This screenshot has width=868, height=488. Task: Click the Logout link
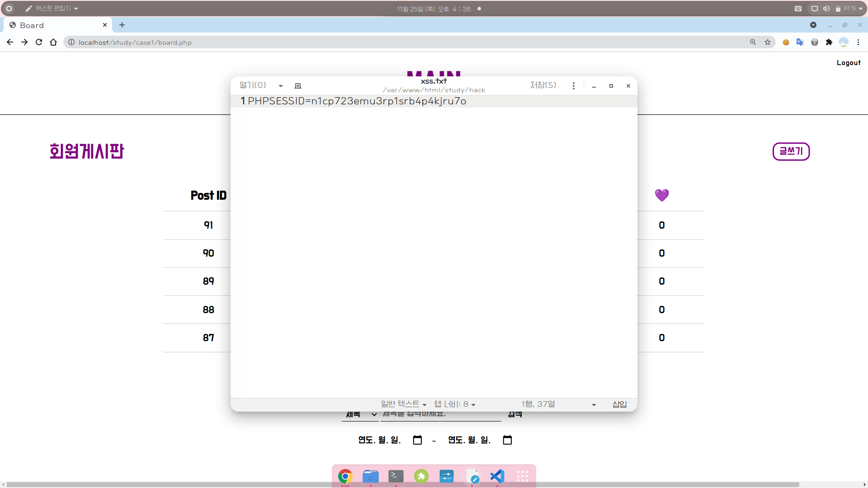848,63
